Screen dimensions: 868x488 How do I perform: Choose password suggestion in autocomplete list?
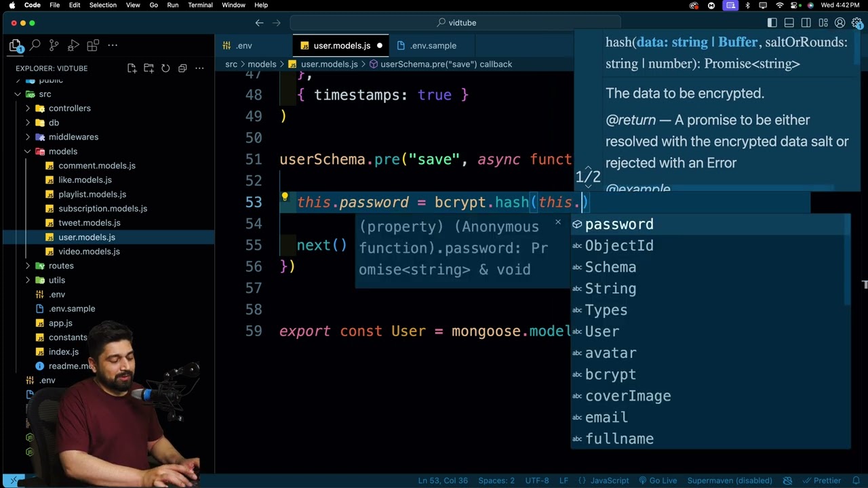(710, 224)
